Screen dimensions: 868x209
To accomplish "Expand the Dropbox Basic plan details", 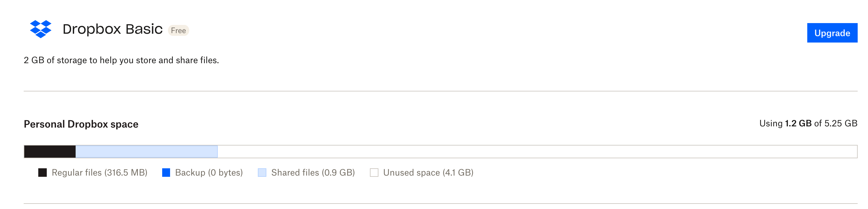I will click(113, 29).
